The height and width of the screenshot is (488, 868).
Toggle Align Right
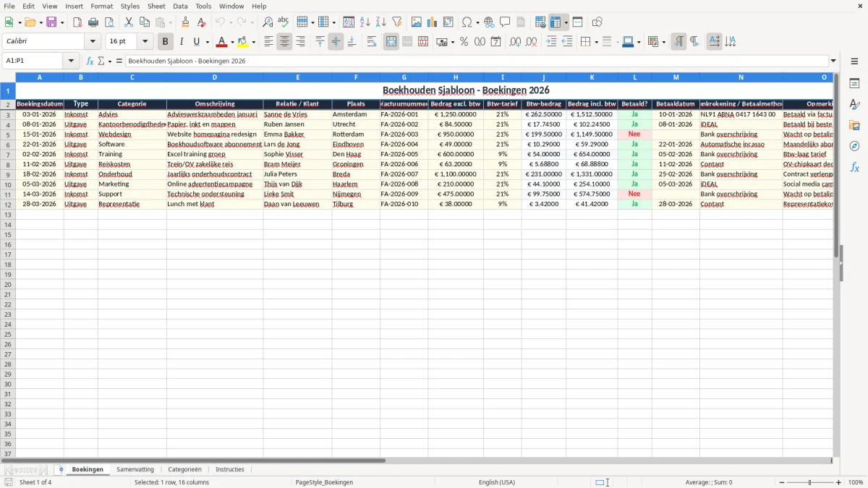pos(301,42)
